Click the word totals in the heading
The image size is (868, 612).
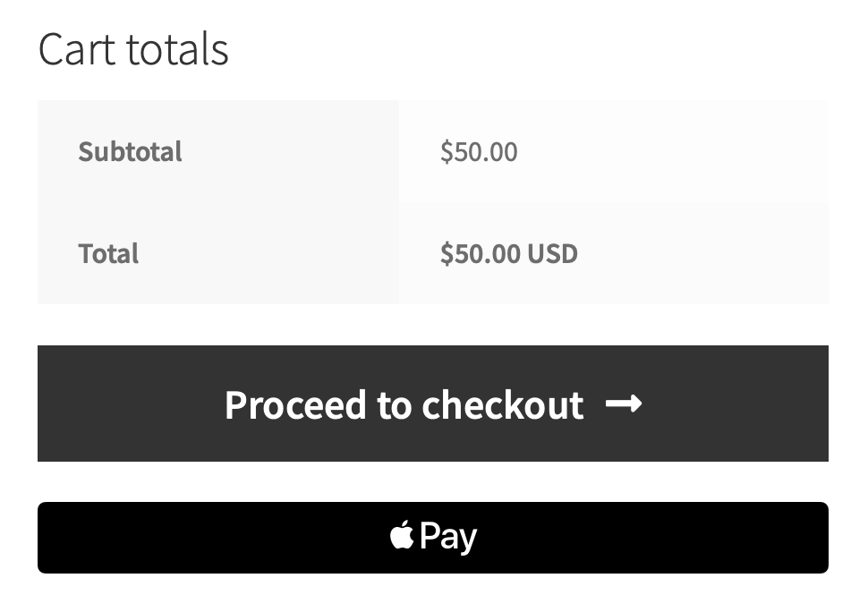point(177,49)
